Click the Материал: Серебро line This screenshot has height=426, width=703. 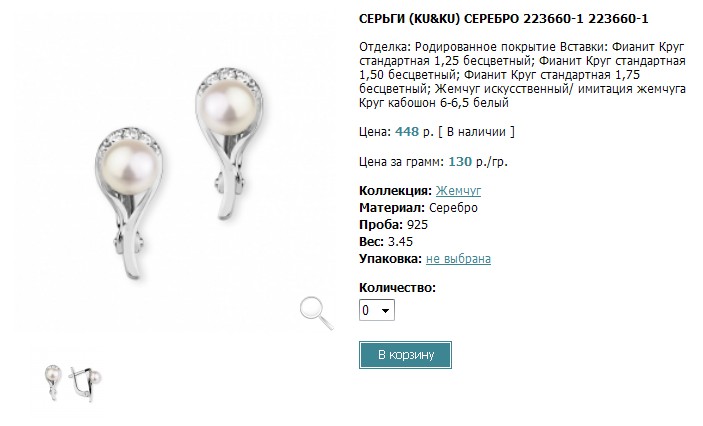[x=418, y=208]
